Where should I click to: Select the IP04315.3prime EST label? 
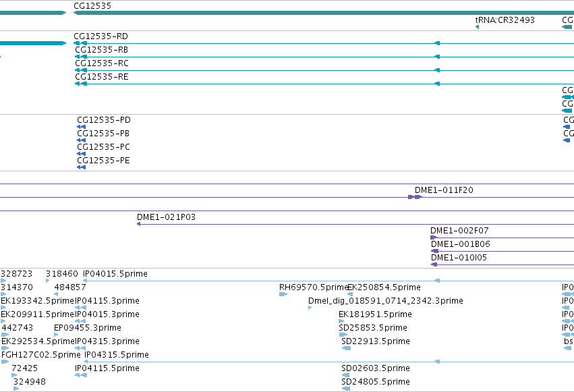tap(107, 341)
